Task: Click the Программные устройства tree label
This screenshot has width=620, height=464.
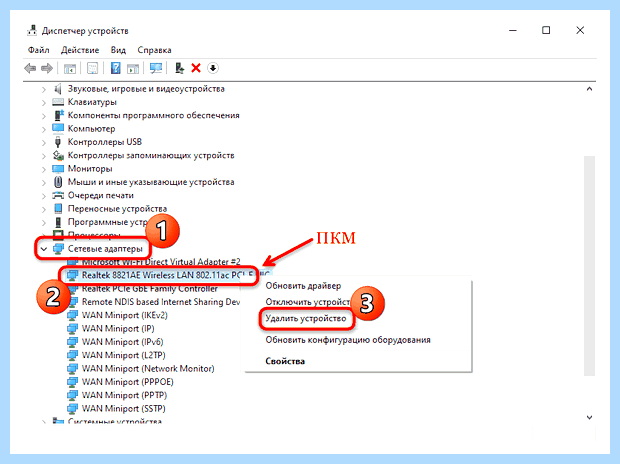Action: [107, 222]
